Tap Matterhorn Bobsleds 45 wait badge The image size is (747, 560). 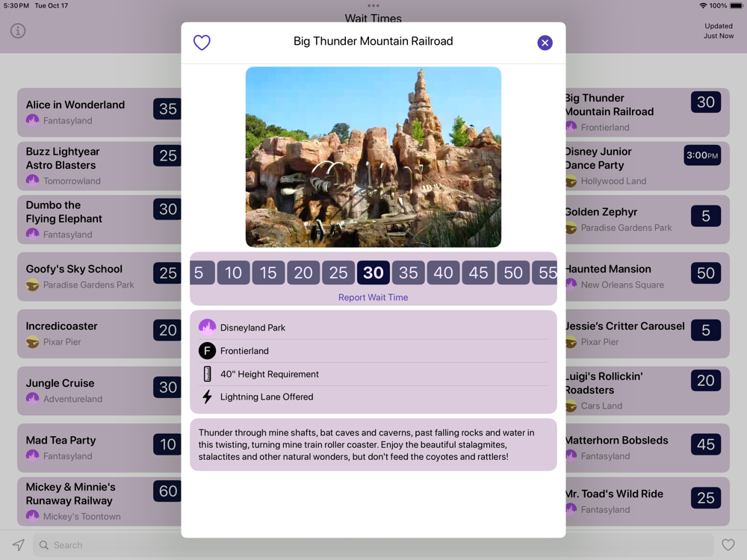[706, 444]
